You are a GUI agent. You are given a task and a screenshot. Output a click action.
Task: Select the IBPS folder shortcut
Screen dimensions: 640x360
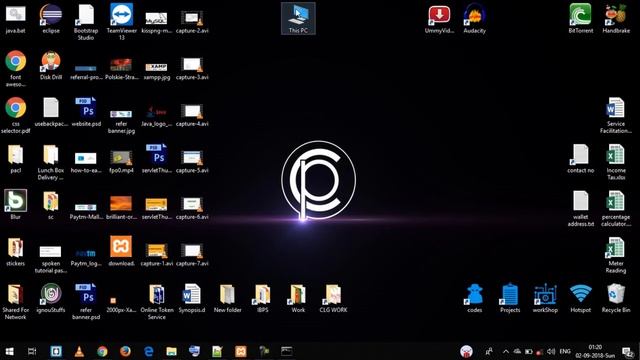point(262,298)
